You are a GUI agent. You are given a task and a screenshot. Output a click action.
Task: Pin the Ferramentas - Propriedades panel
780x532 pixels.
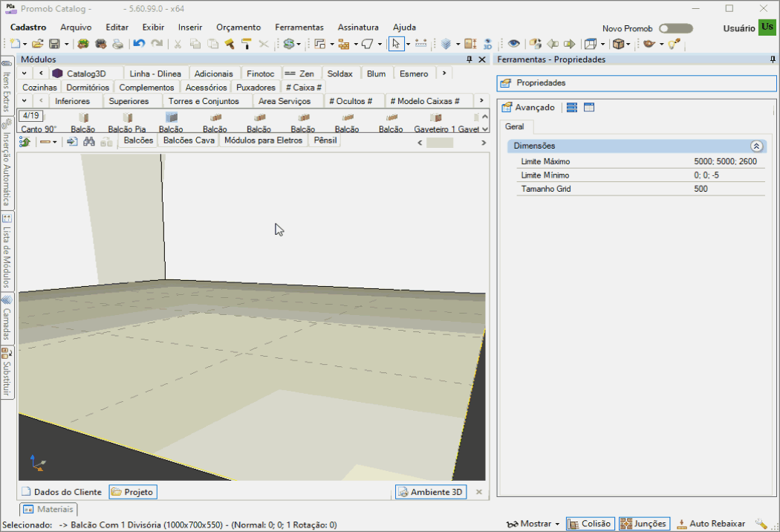773,59
